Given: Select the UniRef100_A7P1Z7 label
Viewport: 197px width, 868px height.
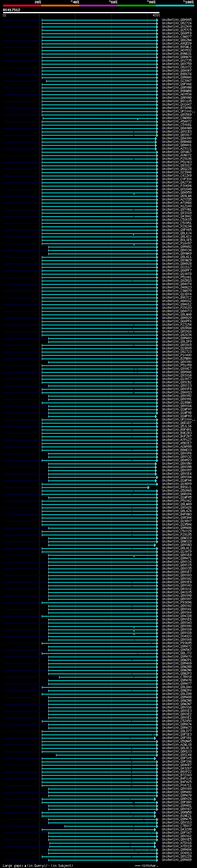Looking at the screenshot, I should pyautogui.click(x=177, y=440).
